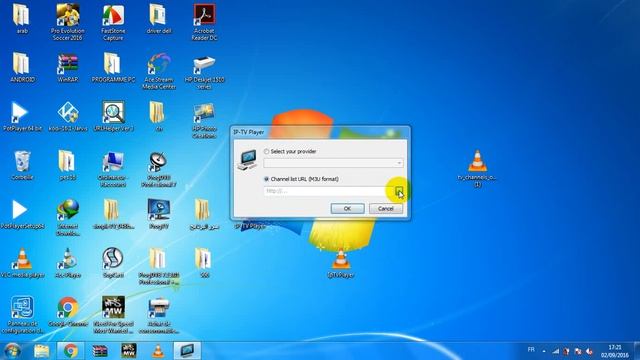The width and height of the screenshot is (640, 360).
Task: Launch the WinRAR desktop shortcut
Action: point(68,68)
